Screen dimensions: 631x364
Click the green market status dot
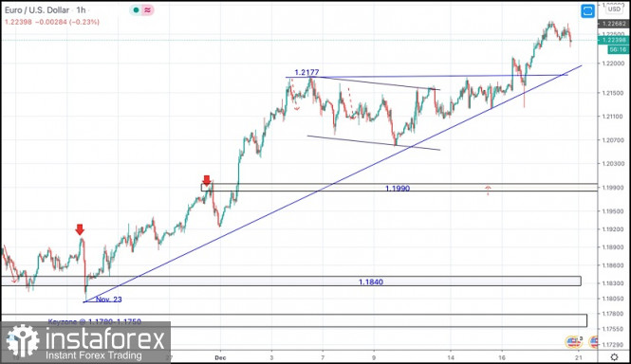[136, 10]
